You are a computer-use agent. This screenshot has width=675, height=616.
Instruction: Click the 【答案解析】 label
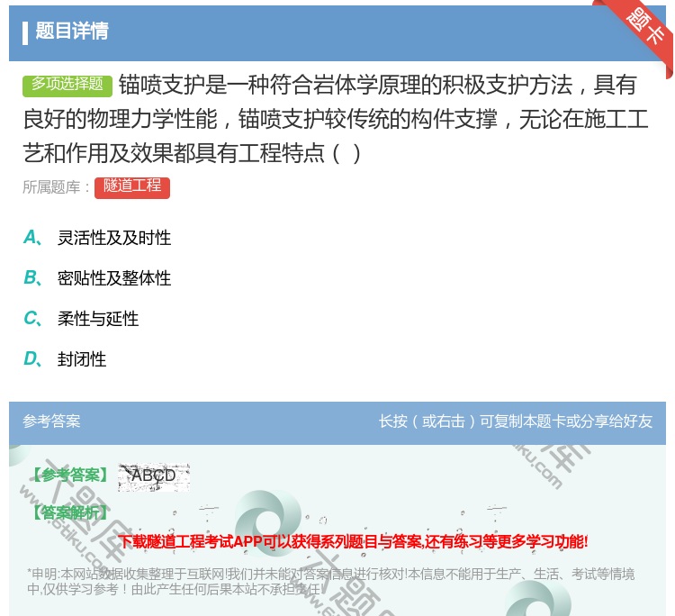[x=70, y=512]
